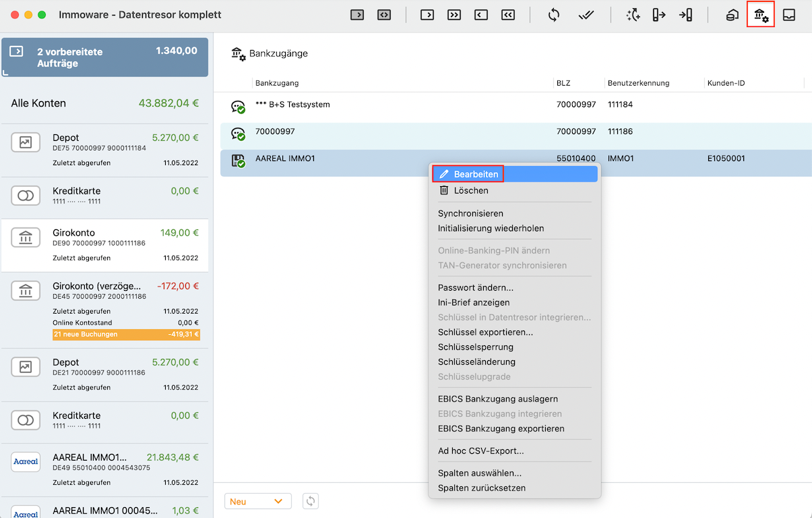The image size is (812, 518).
Task: Click the icon in the vorbereitete Aufträge banner
Action: pos(17,51)
